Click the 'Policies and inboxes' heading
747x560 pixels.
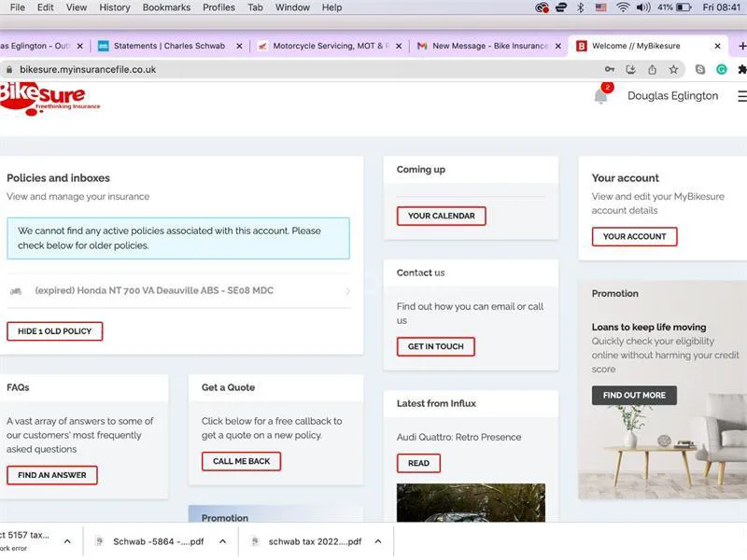pos(58,178)
